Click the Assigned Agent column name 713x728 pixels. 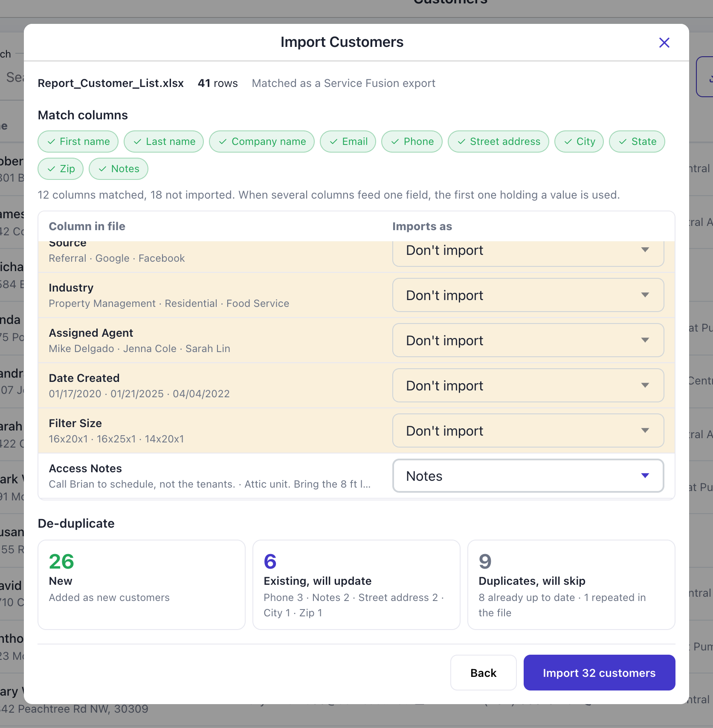pos(91,333)
